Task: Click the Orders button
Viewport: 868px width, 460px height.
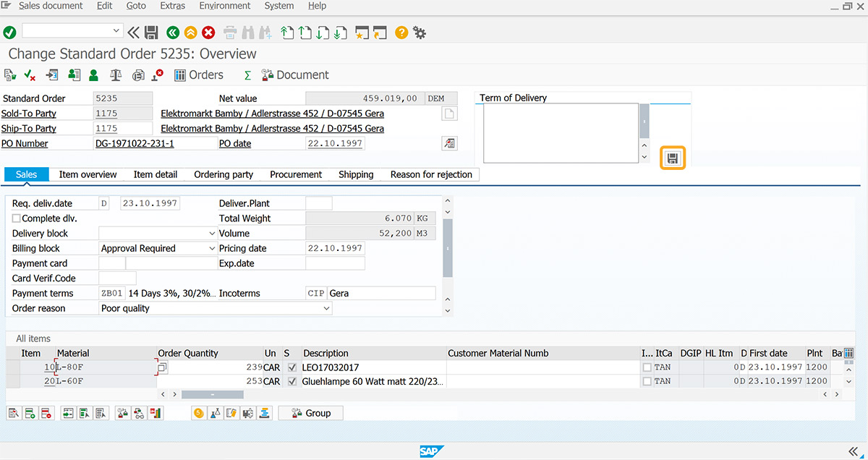Action: click(x=199, y=75)
